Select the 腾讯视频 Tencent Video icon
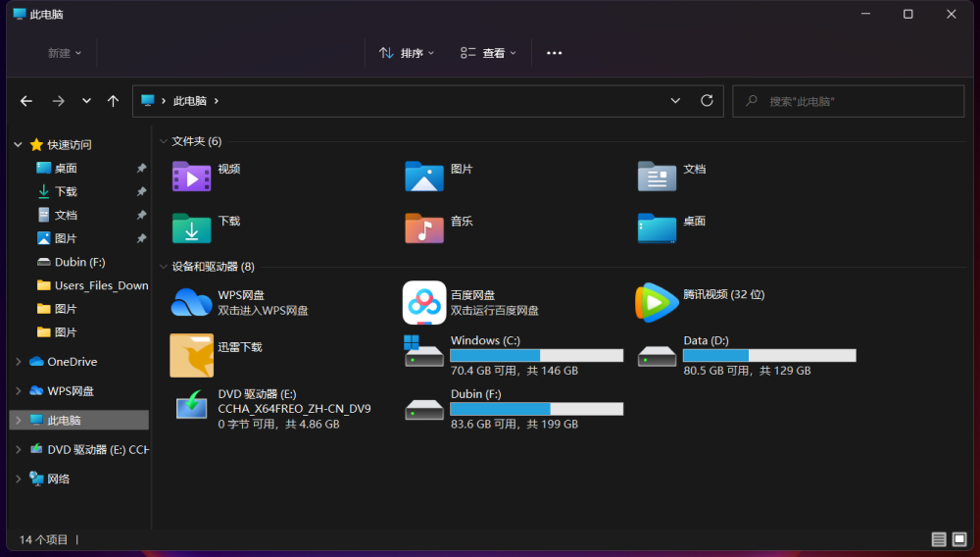980x557 pixels. pyautogui.click(x=657, y=303)
